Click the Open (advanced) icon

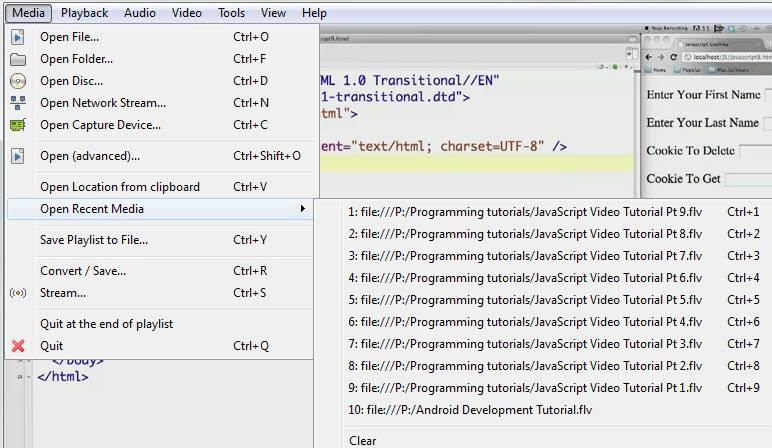coord(18,156)
